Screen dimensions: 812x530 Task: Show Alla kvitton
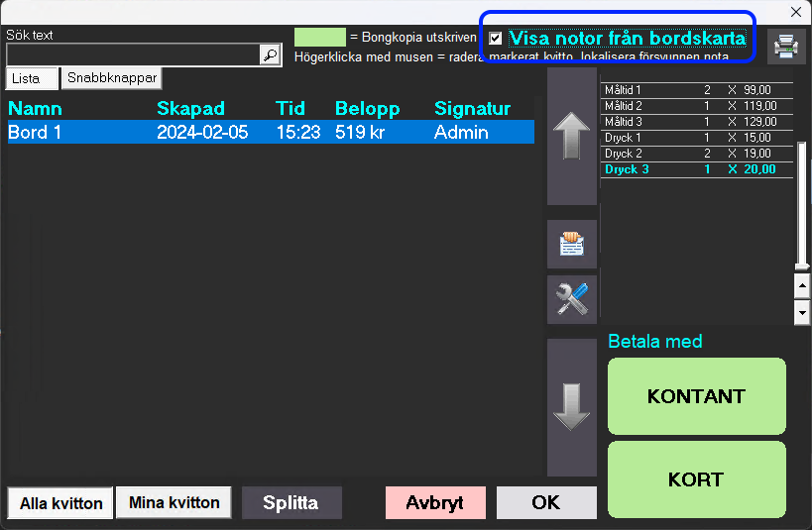pos(60,503)
